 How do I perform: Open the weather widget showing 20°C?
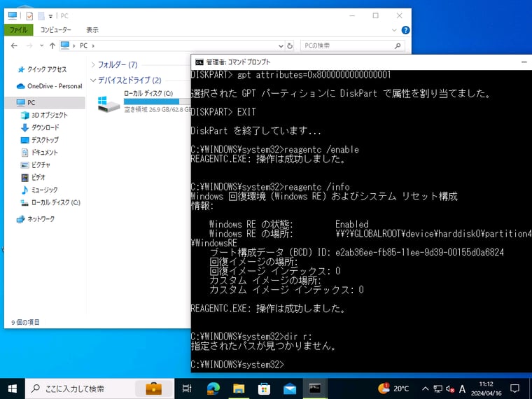(x=394, y=388)
